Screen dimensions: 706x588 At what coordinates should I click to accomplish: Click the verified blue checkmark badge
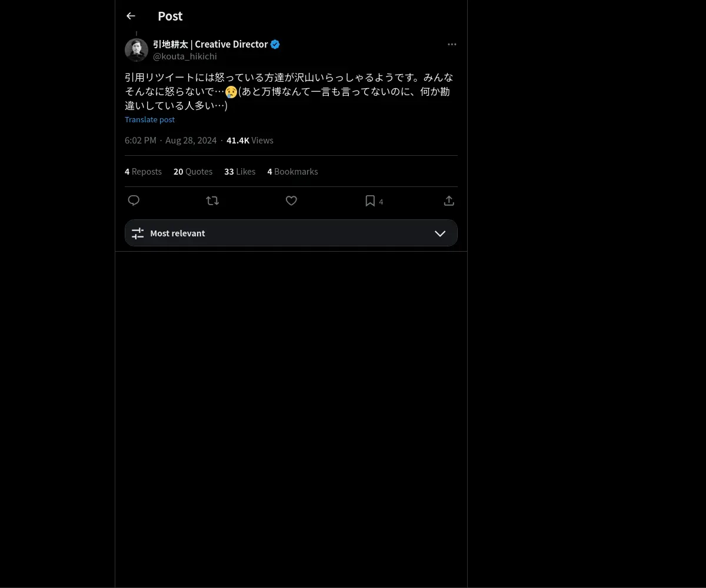(x=275, y=44)
